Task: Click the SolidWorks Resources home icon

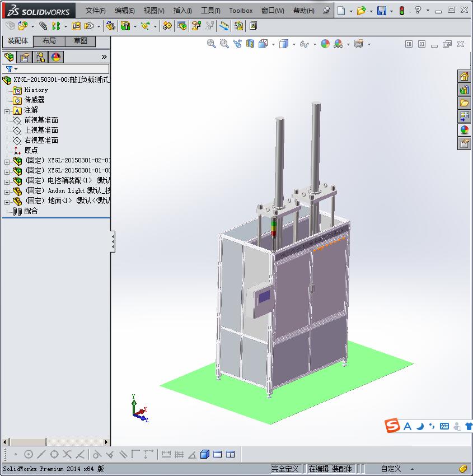Action: [x=464, y=77]
